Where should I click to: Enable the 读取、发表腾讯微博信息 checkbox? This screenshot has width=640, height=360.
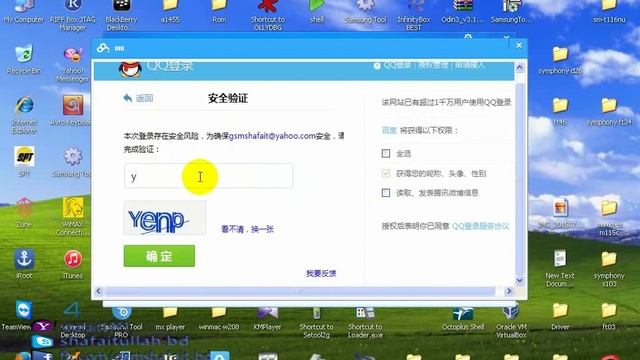point(386,193)
